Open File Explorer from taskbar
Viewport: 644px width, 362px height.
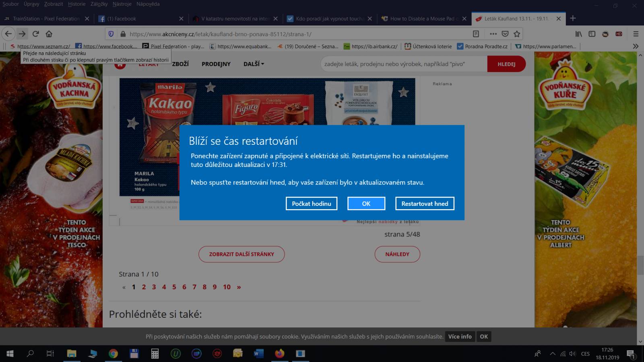[x=72, y=354]
